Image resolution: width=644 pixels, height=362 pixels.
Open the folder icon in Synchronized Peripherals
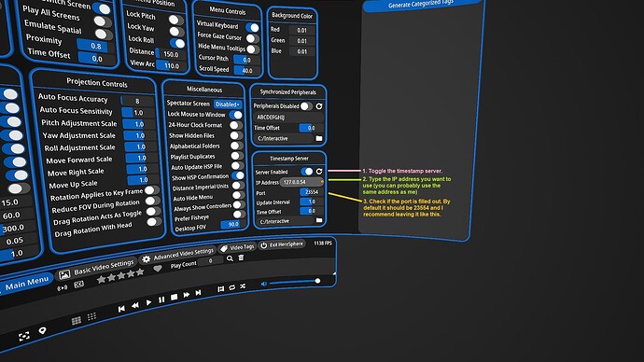click(x=318, y=138)
